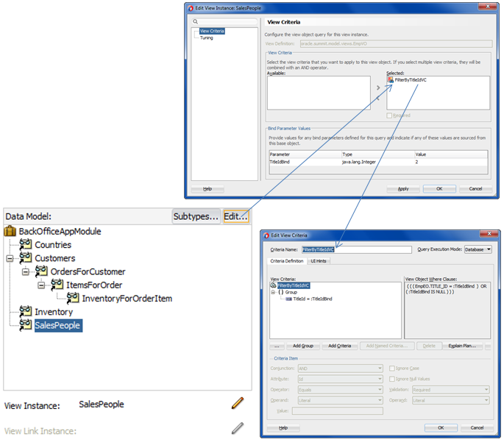Click the FilterByTitleIdVC icon in View Criteria tree
Screen dimensions: 504x442
tap(273, 285)
